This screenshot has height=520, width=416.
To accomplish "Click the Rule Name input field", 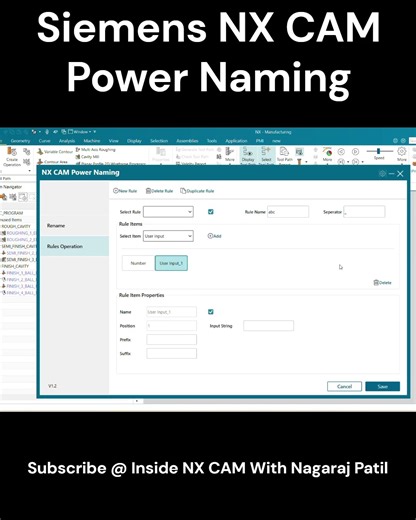I will [x=288, y=212].
